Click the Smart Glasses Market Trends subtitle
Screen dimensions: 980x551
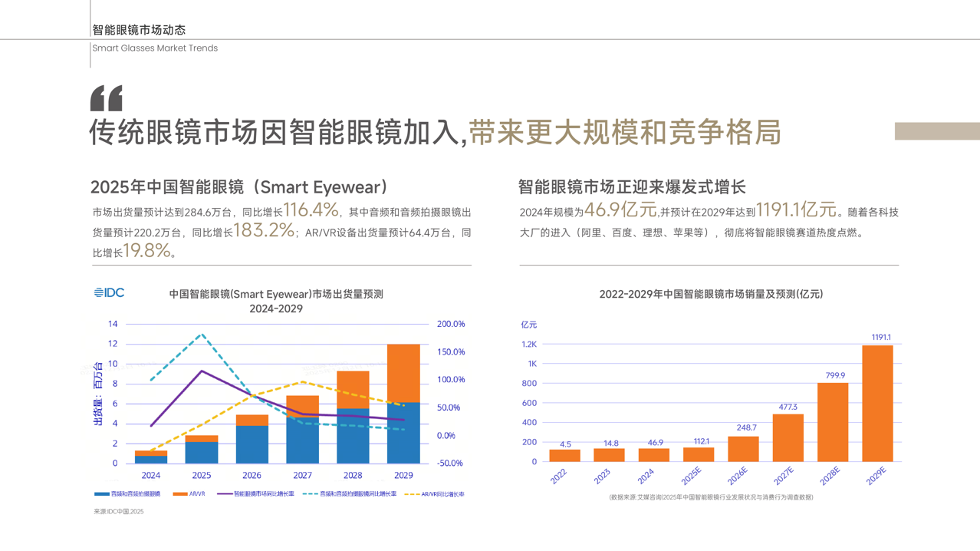coord(155,48)
